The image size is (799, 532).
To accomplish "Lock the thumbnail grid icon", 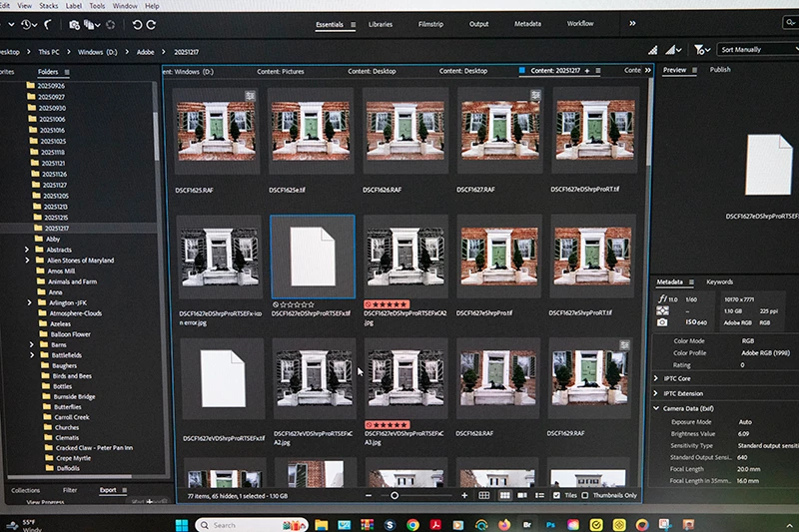I will tap(484, 495).
